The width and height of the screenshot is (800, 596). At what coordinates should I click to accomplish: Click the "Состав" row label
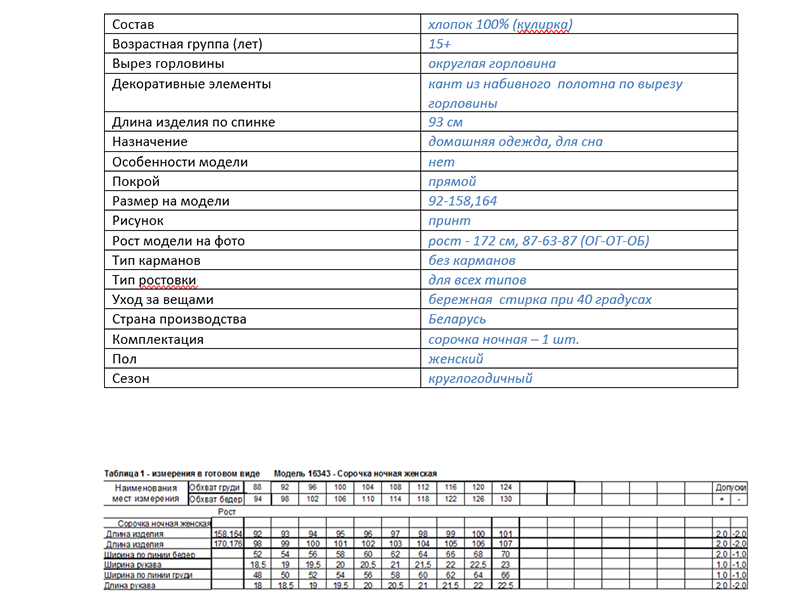click(x=133, y=24)
